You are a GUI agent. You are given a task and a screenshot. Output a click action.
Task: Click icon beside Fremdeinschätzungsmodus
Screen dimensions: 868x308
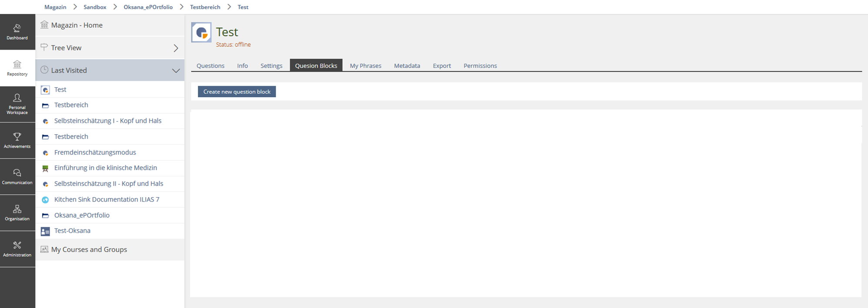(45, 153)
